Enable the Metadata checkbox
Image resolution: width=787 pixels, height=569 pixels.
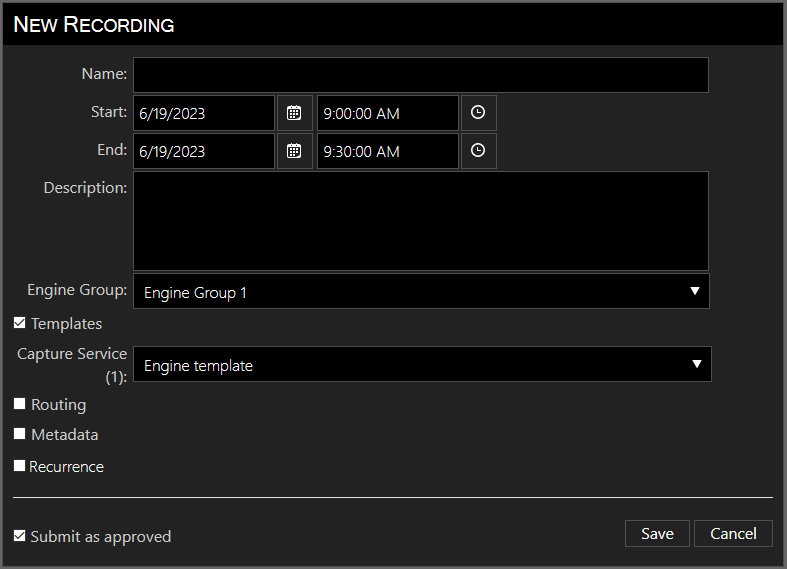click(20, 434)
